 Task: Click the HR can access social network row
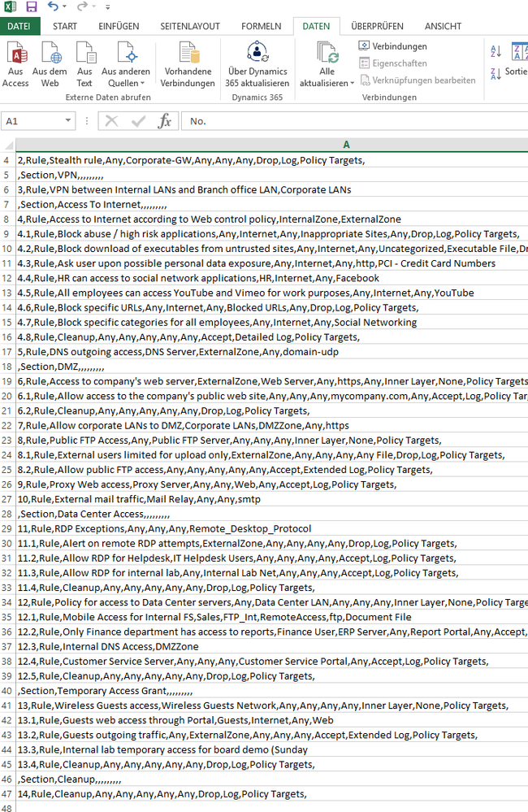pyautogui.click(x=272, y=278)
